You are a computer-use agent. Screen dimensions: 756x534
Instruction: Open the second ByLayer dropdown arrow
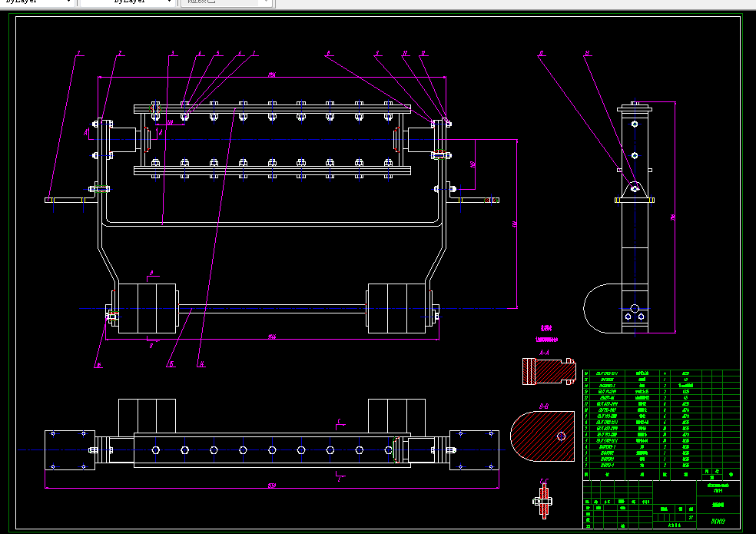[x=169, y=2]
